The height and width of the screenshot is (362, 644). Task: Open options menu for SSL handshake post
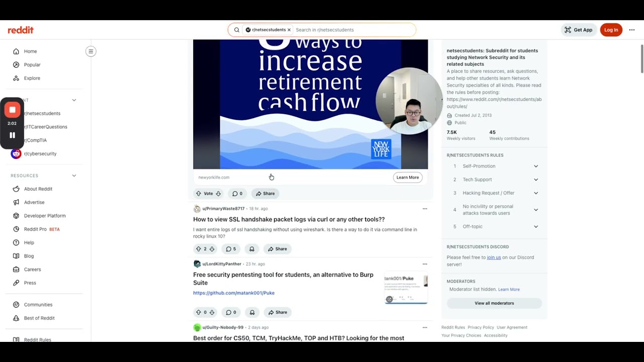(425, 209)
